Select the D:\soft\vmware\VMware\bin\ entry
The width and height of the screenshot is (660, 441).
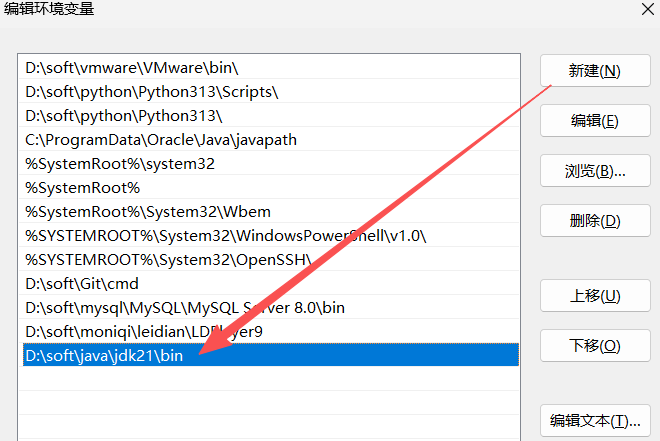coord(269,67)
